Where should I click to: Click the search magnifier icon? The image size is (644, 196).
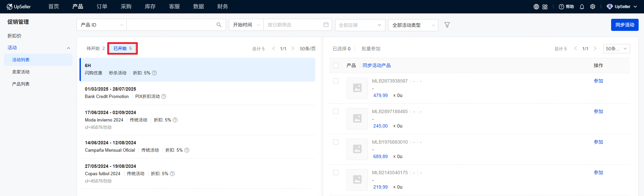pos(219,25)
